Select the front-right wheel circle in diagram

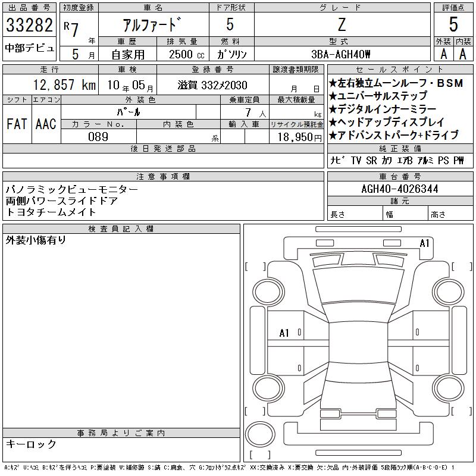coord(449,292)
